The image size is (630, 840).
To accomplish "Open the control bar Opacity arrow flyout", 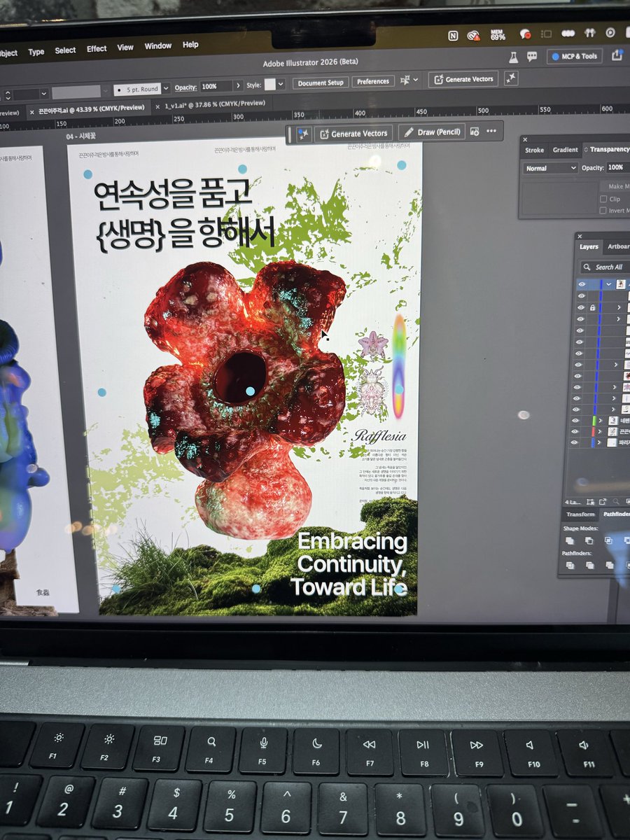I will [x=239, y=87].
